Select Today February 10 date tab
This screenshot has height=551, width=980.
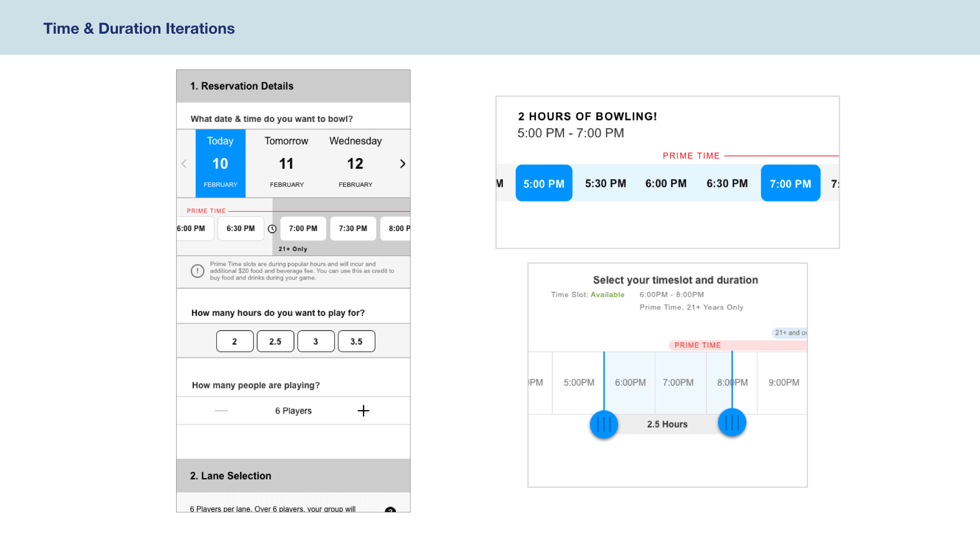[x=220, y=163]
